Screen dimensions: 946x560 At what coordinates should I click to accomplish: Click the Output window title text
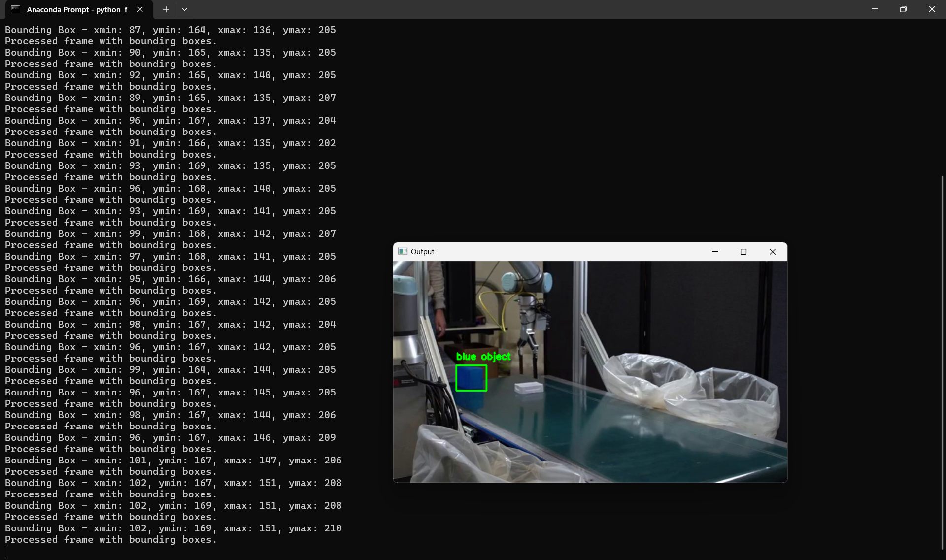tap(422, 252)
